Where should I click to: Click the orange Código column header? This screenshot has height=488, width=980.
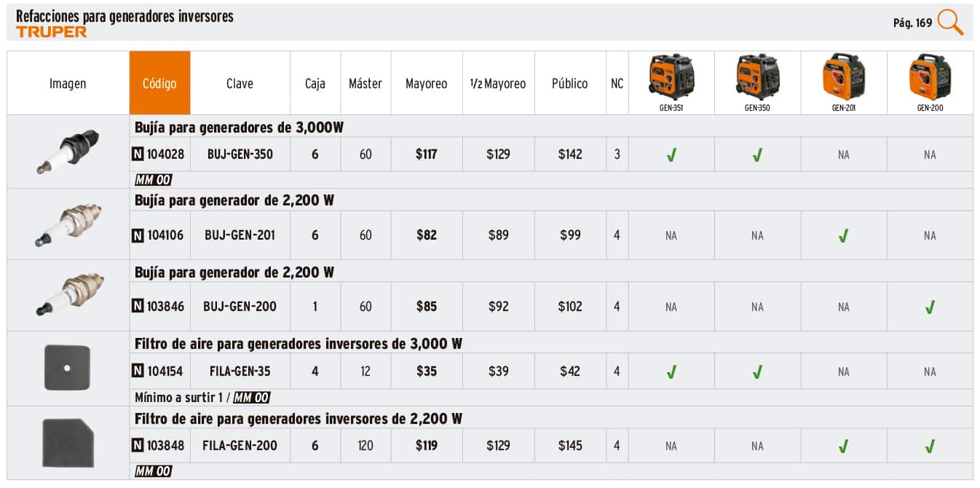tap(159, 83)
